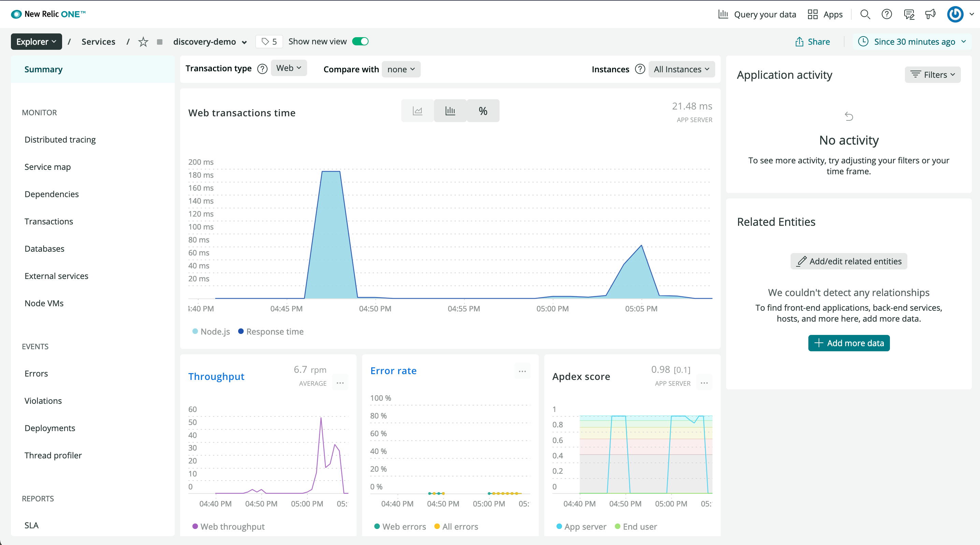Go to Databases in Monitor menu
This screenshot has width=980, height=545.
pyautogui.click(x=44, y=249)
